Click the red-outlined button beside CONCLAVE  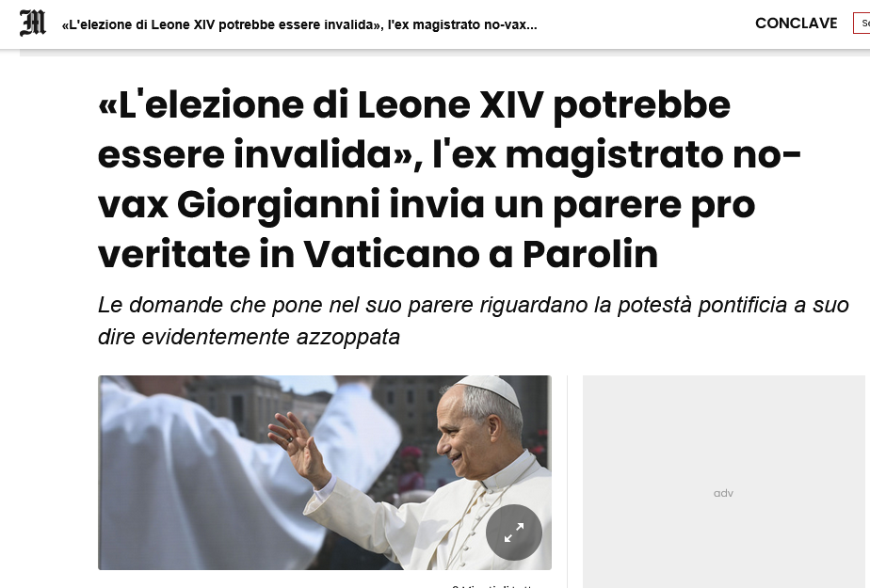point(862,24)
